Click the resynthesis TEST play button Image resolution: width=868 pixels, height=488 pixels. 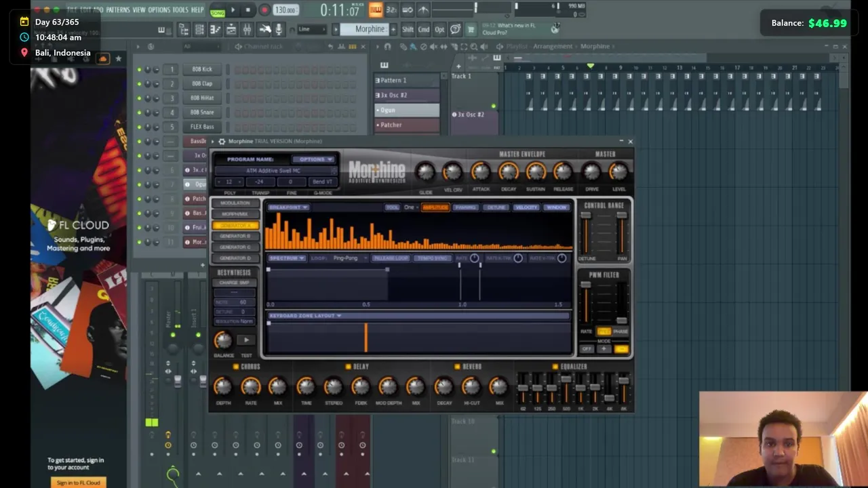[246, 340]
